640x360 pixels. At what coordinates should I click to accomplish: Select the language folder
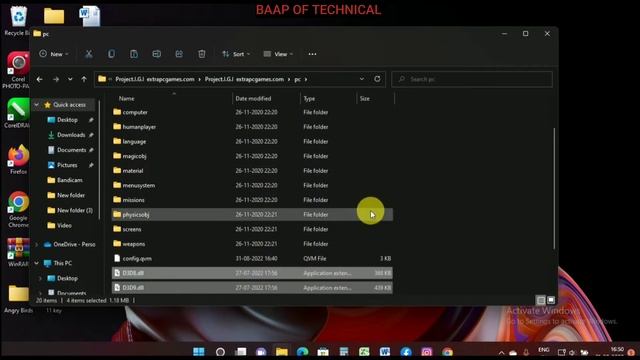coord(252,141)
